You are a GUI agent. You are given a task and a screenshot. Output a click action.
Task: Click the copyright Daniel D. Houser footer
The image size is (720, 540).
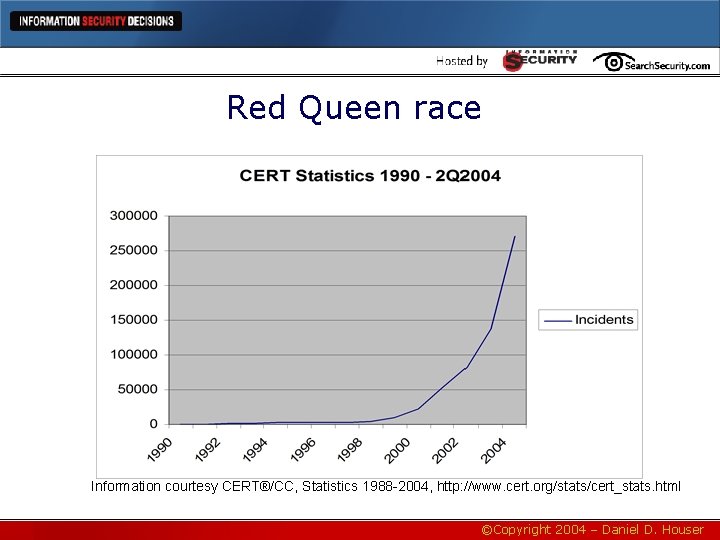click(592, 530)
